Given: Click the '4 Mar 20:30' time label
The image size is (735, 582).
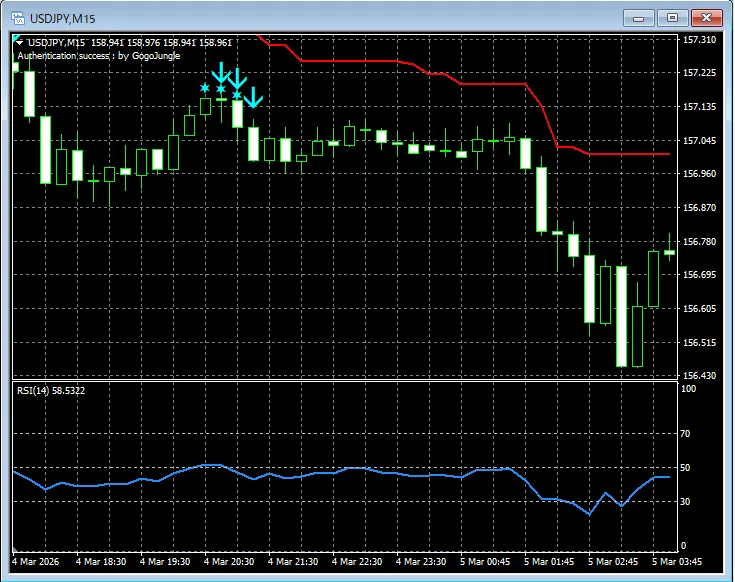Looking at the screenshot, I should (x=229, y=561).
